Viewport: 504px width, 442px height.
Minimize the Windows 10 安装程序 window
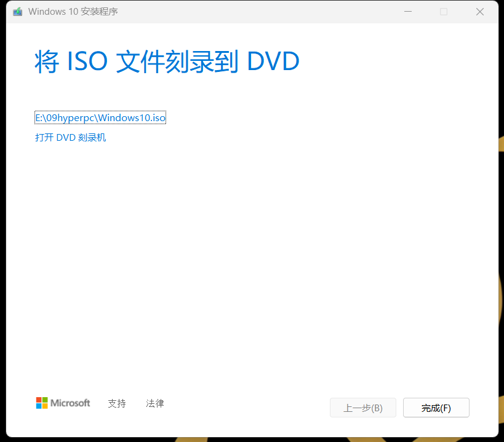408,12
